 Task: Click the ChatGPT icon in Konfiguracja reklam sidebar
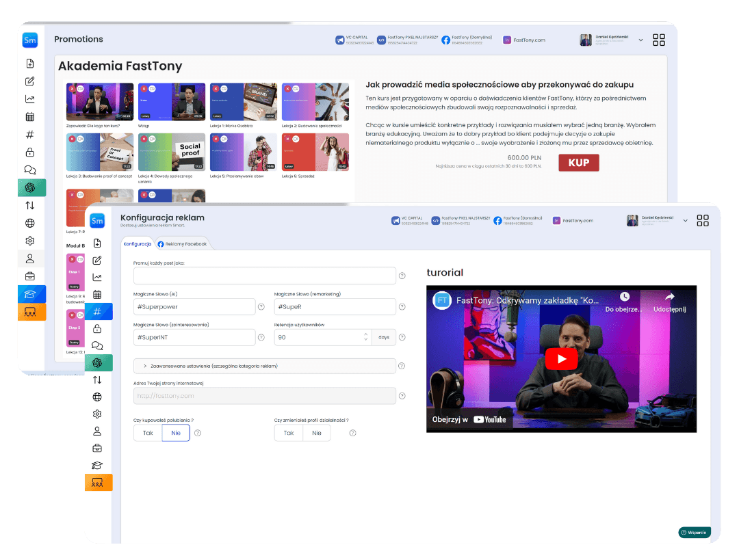[97, 362]
